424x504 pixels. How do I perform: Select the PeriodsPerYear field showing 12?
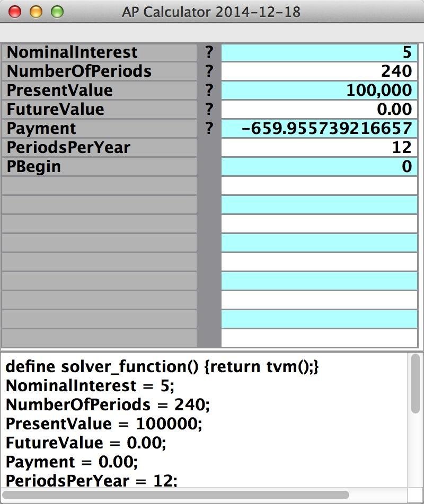tap(319, 148)
